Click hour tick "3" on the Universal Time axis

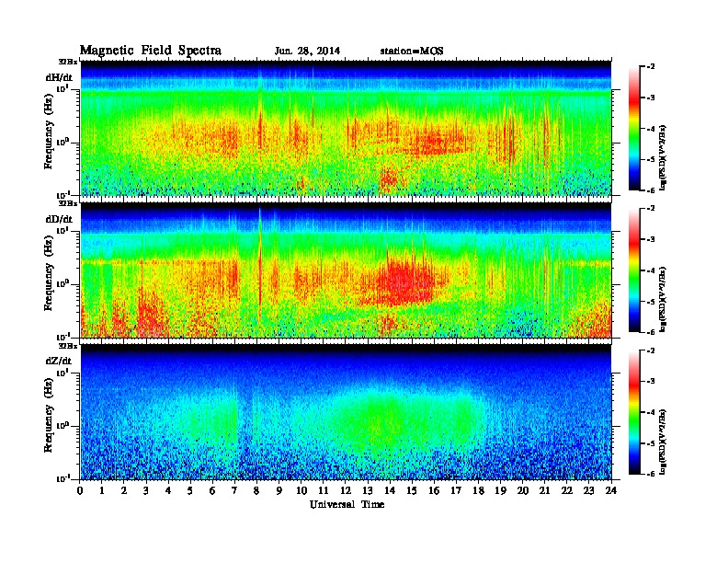[147, 491]
